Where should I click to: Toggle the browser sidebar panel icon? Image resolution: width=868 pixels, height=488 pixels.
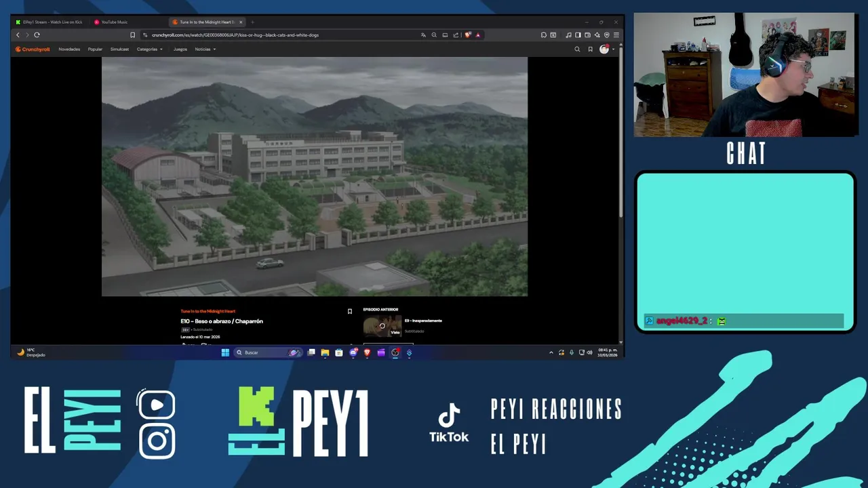tap(578, 35)
